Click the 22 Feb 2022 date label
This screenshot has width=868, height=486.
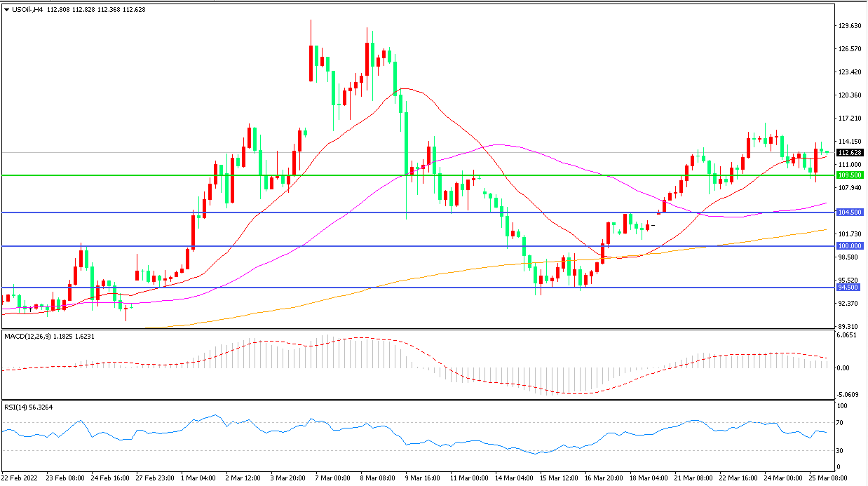coord(20,478)
